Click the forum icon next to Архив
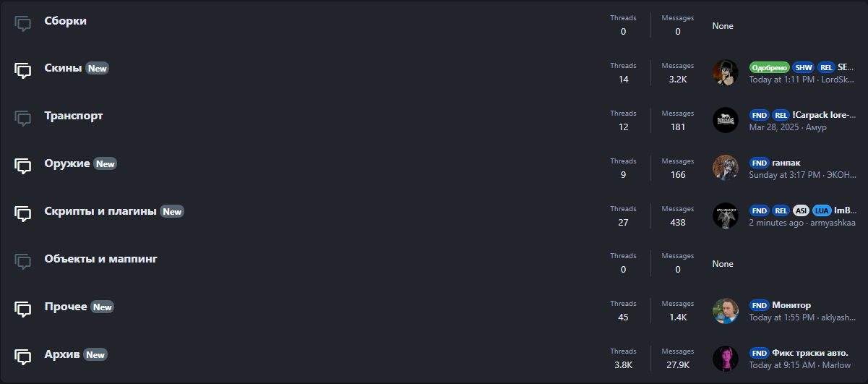The image size is (868, 384). click(x=23, y=357)
